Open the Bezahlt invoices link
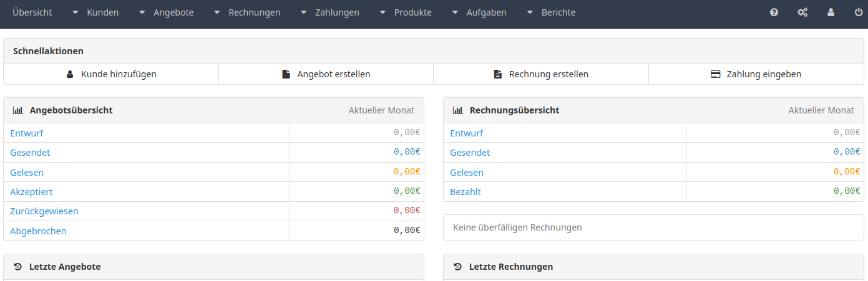The width and height of the screenshot is (868, 281). coord(466,192)
